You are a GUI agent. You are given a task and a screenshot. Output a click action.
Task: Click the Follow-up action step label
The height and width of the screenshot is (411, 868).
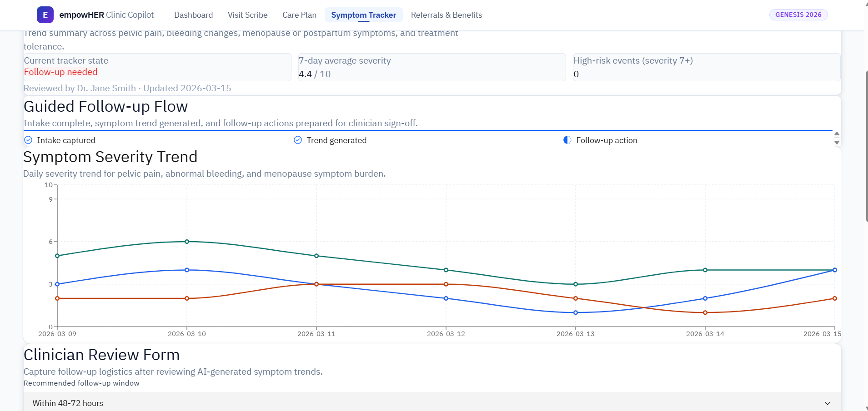pos(607,140)
